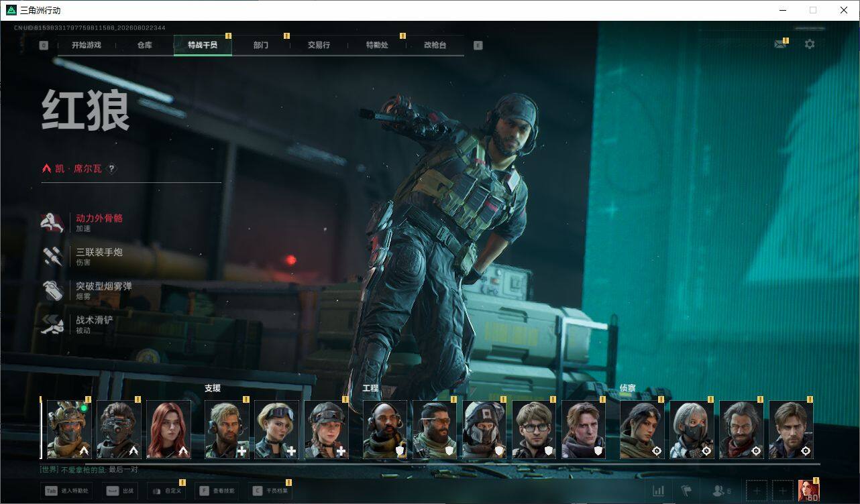Select the grey-bearded recon operator with red scarf
Viewport: 860px width, 504px height.
tap(741, 430)
